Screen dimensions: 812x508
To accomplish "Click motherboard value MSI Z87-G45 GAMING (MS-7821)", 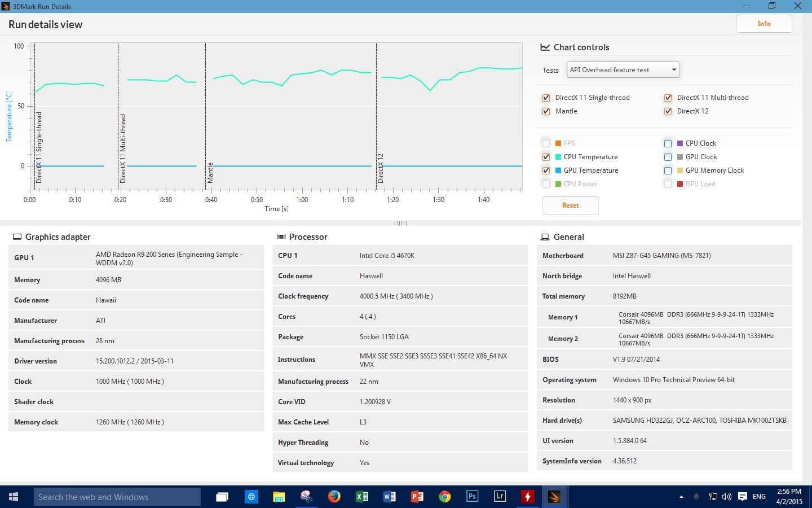I will [x=661, y=256].
